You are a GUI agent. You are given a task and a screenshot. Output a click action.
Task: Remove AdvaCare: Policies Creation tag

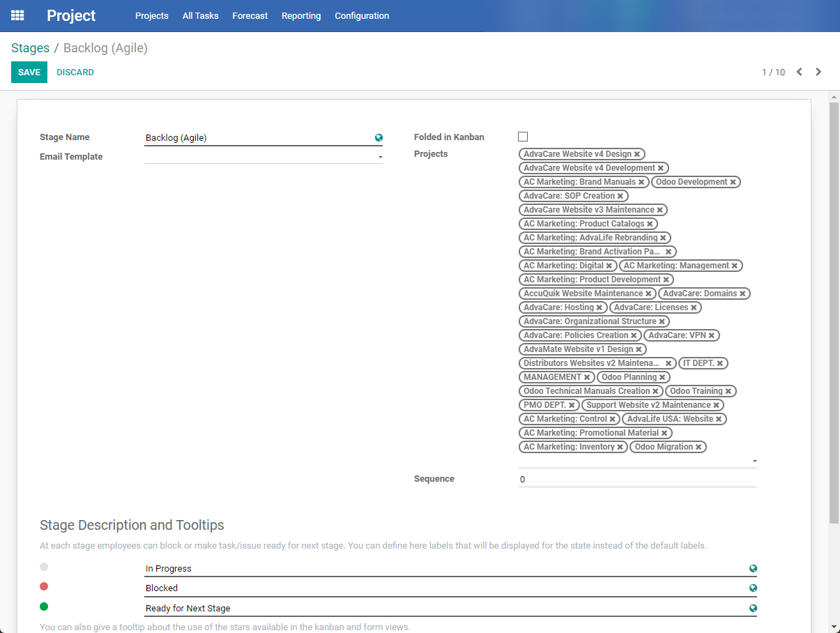pyautogui.click(x=634, y=335)
